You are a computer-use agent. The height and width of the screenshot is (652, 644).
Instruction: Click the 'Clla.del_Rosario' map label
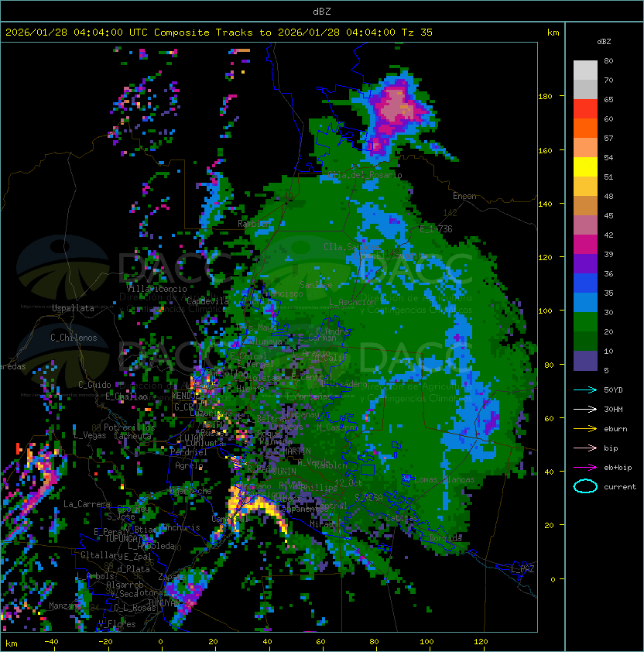click(365, 175)
